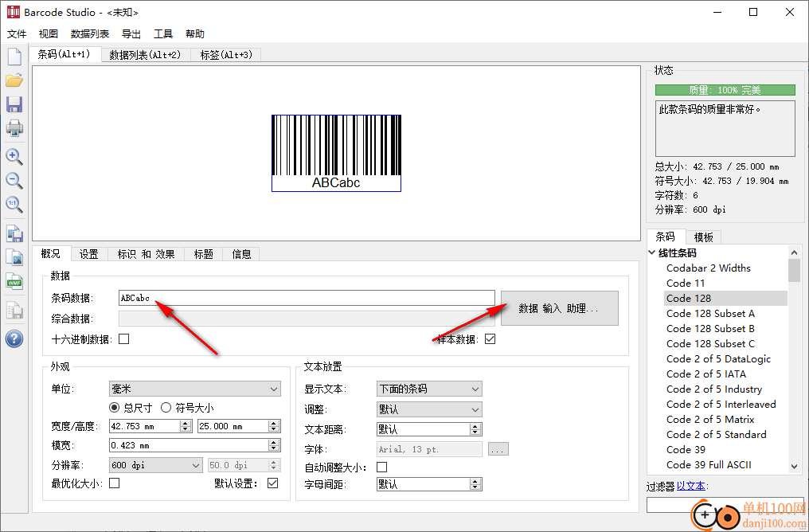Switch to the 数据列表(Alt+2) tab
The height and width of the screenshot is (532, 809).
tap(146, 55)
